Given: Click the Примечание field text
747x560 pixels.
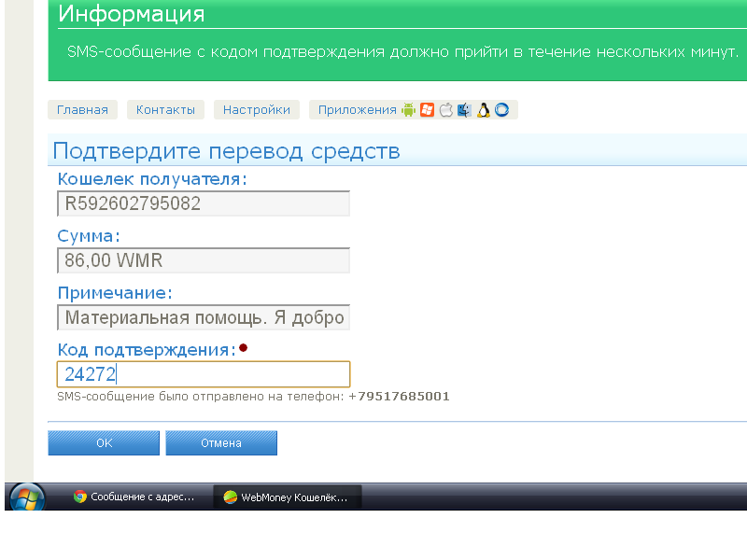Looking at the screenshot, I should (x=204, y=317).
